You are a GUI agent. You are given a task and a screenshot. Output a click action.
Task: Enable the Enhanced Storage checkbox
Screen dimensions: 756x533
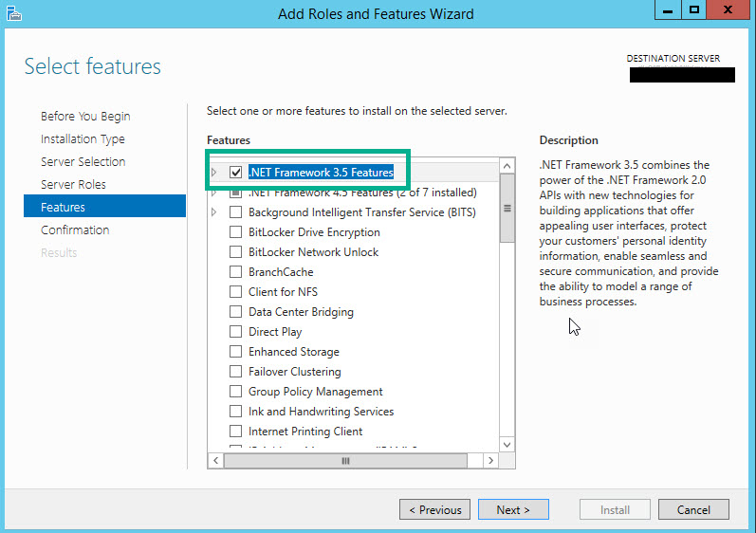pos(235,351)
